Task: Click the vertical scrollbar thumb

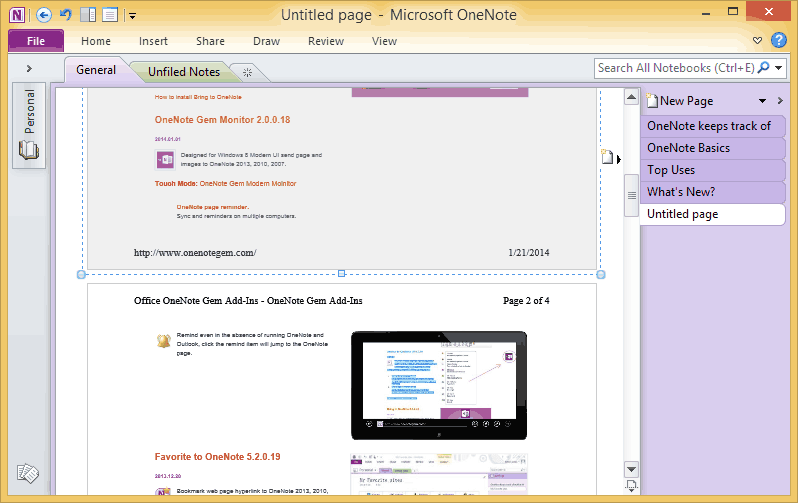Action: [x=632, y=195]
